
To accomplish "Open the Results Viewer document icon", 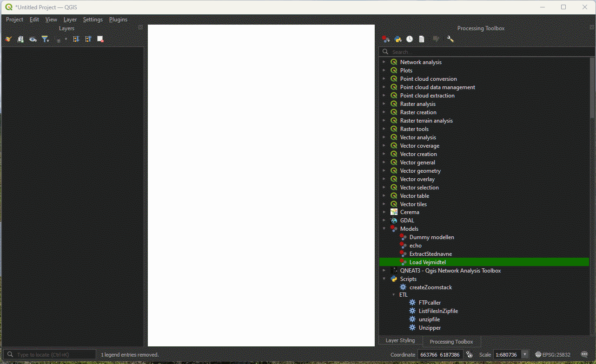I will [422, 39].
